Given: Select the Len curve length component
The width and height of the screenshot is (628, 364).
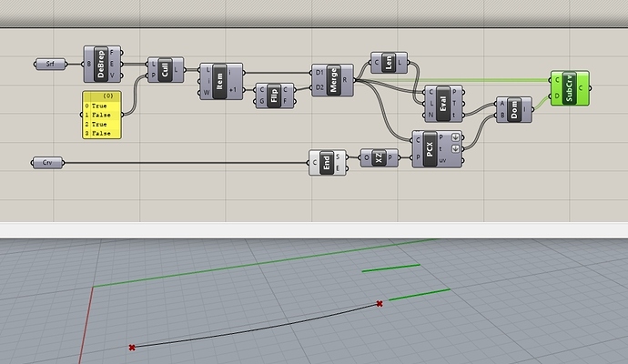Looking at the screenshot, I should (389, 63).
